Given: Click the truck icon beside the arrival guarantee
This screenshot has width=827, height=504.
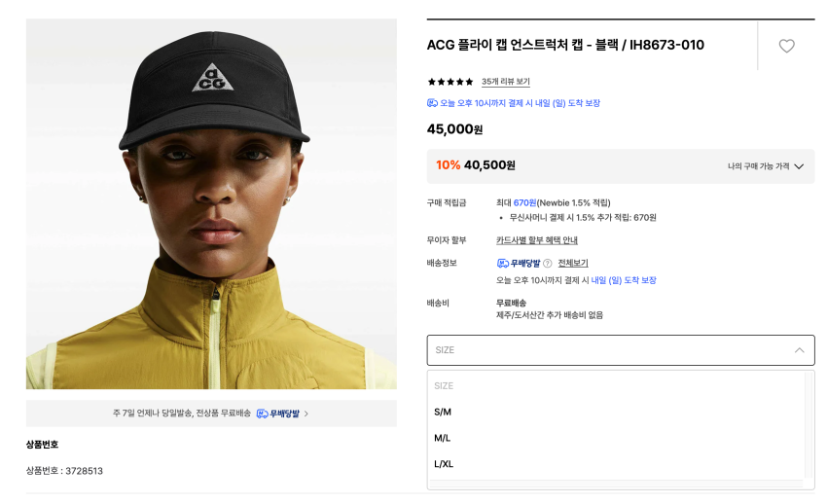Looking at the screenshot, I should 432,103.
